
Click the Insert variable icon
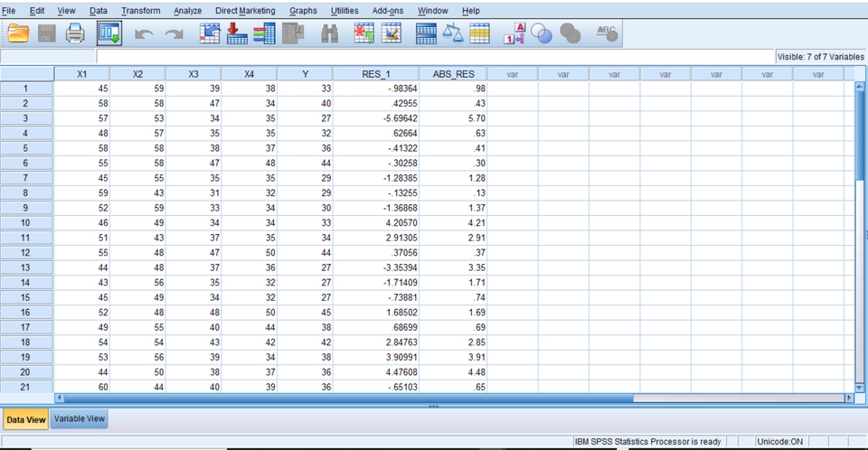(391, 33)
